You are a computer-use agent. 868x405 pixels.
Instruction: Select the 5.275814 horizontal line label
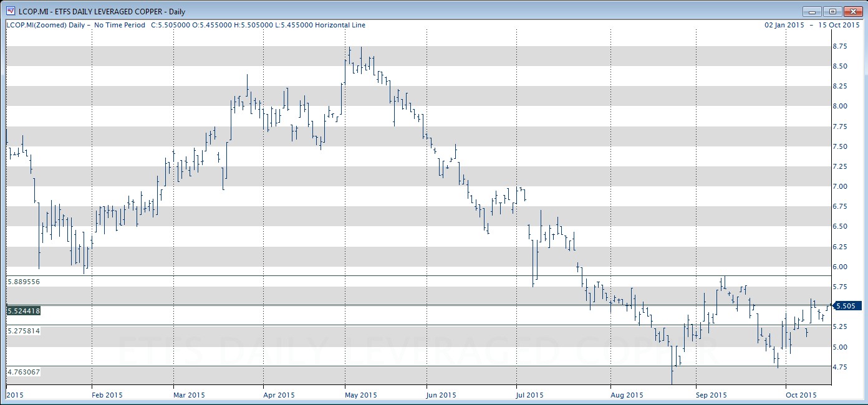[x=23, y=331]
